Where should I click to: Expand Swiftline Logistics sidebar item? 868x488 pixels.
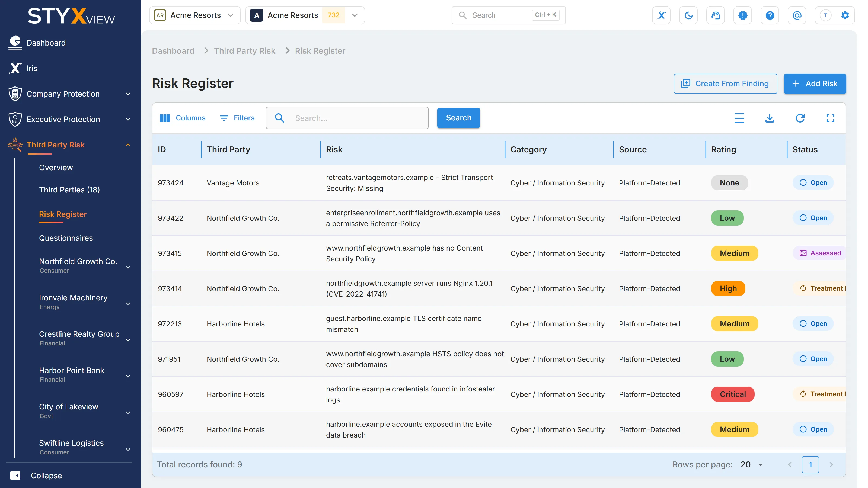(128, 449)
